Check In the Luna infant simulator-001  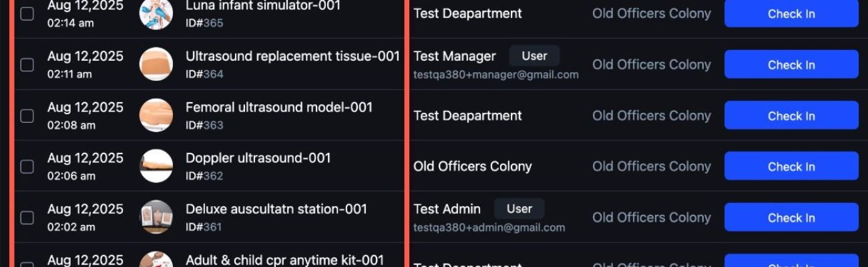(x=791, y=13)
